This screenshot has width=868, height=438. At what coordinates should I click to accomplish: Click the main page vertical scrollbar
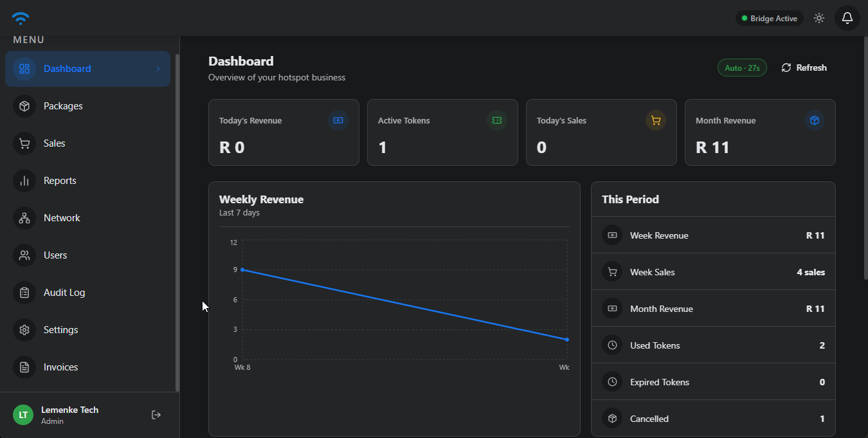[865, 161]
